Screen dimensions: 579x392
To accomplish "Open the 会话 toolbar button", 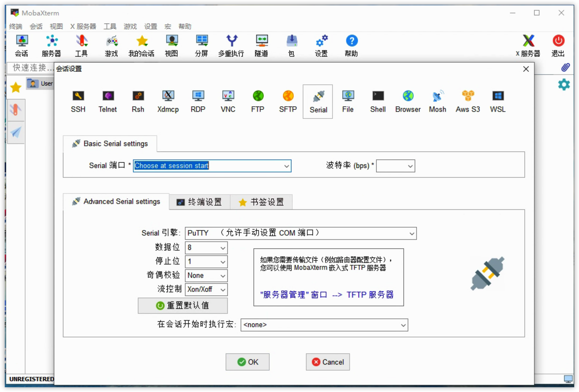I will coord(22,46).
